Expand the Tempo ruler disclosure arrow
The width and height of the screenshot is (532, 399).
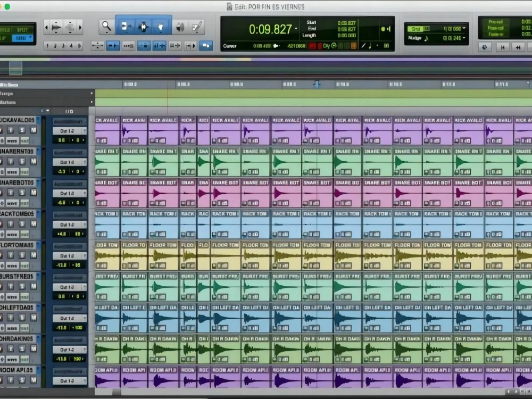pyautogui.click(x=92, y=93)
